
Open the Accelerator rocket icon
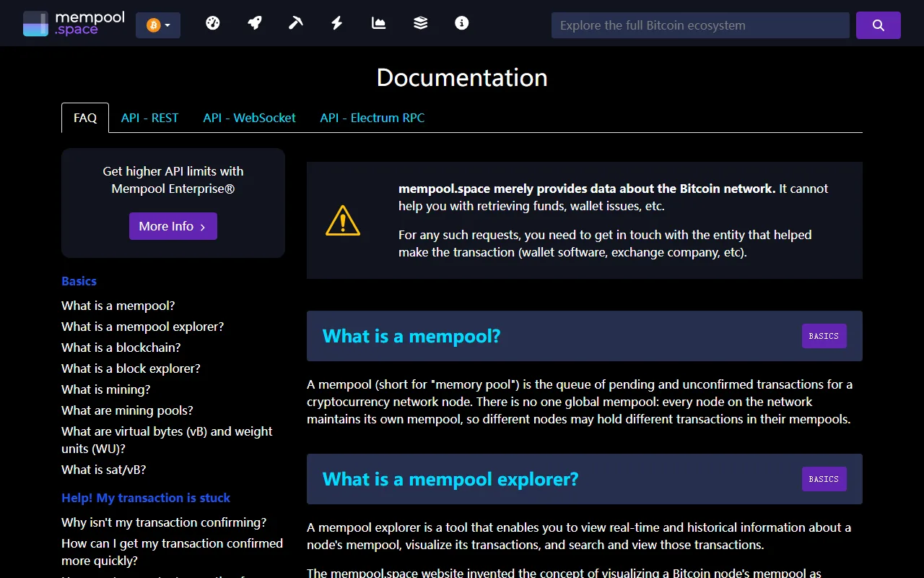tap(254, 23)
